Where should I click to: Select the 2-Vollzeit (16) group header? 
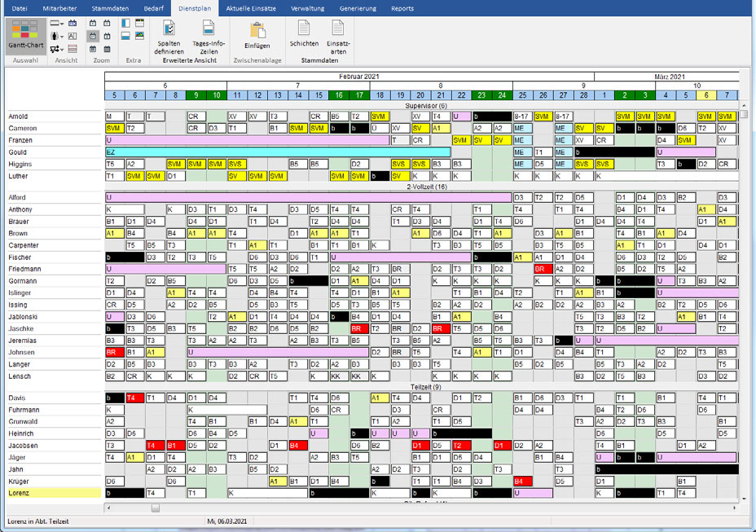click(x=426, y=187)
